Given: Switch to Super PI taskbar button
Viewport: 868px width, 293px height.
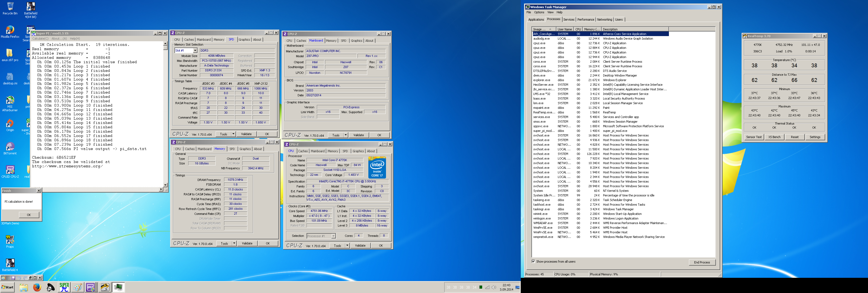Looking at the screenshot, I should pyautogui.click(x=64, y=287).
